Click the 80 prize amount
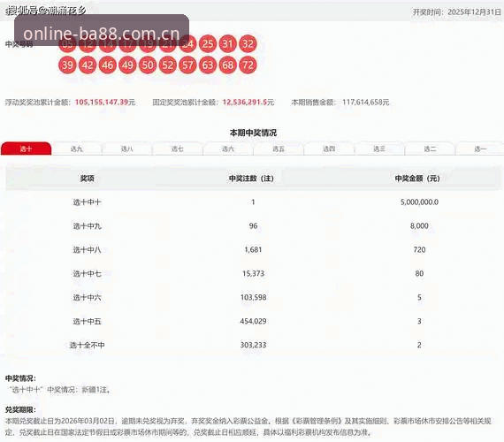 419,273
